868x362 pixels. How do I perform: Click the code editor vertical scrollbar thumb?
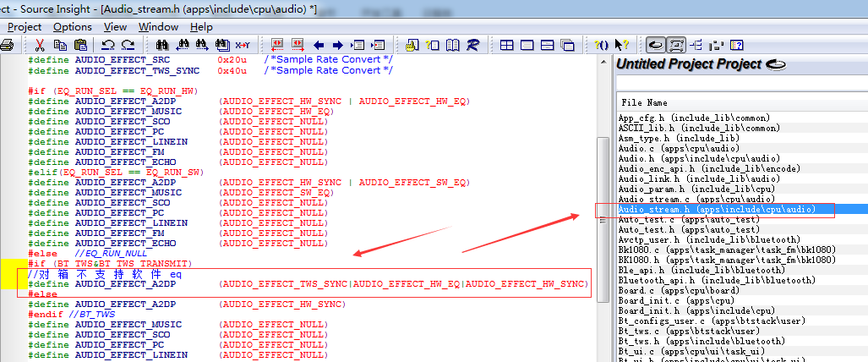pyautogui.click(x=602, y=222)
